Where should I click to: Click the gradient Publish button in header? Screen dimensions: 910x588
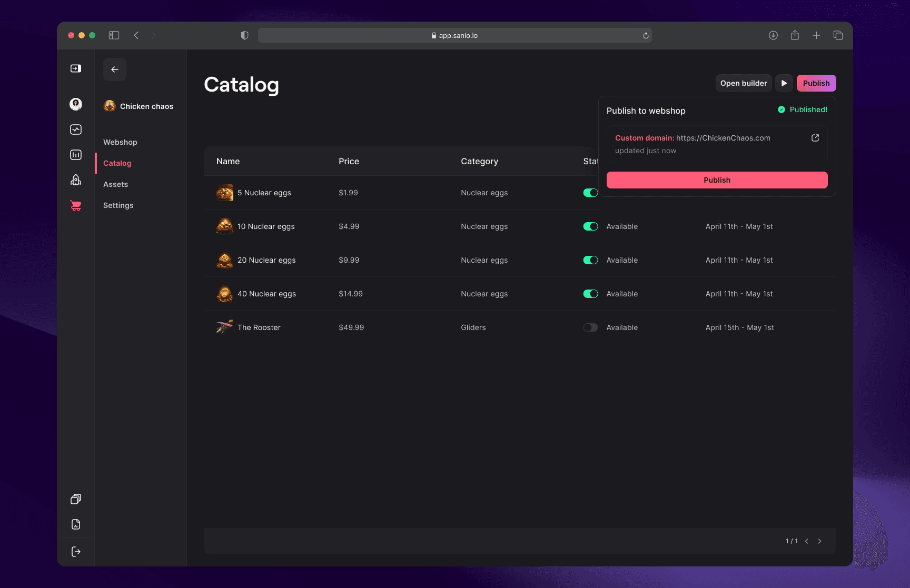click(x=816, y=83)
